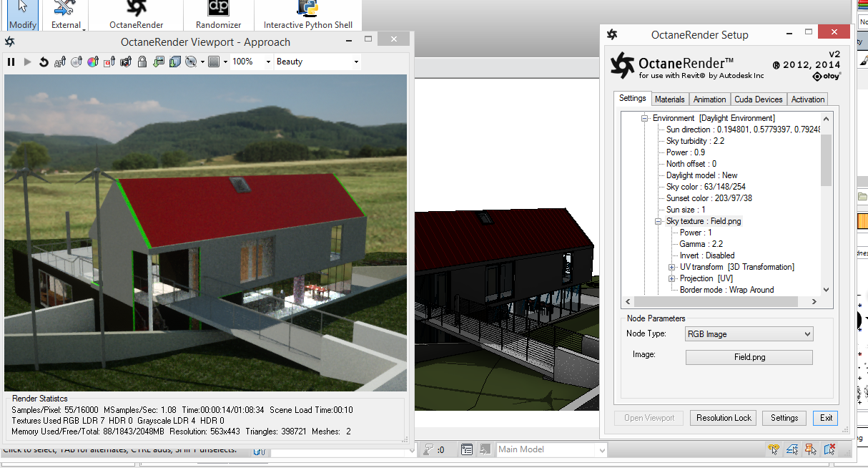Select the Modify tool
This screenshot has height=468, width=868.
pos(23,15)
